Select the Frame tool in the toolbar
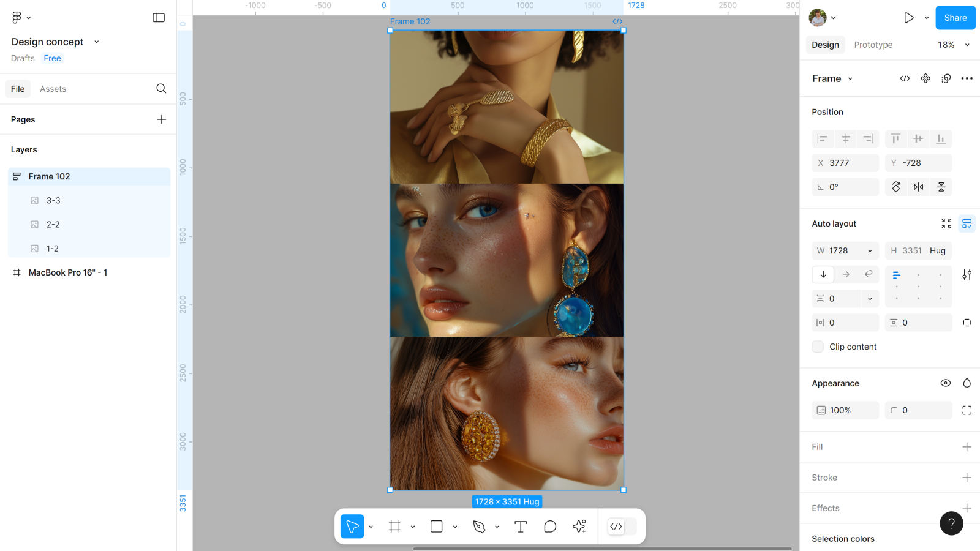The image size is (980, 551). (394, 527)
